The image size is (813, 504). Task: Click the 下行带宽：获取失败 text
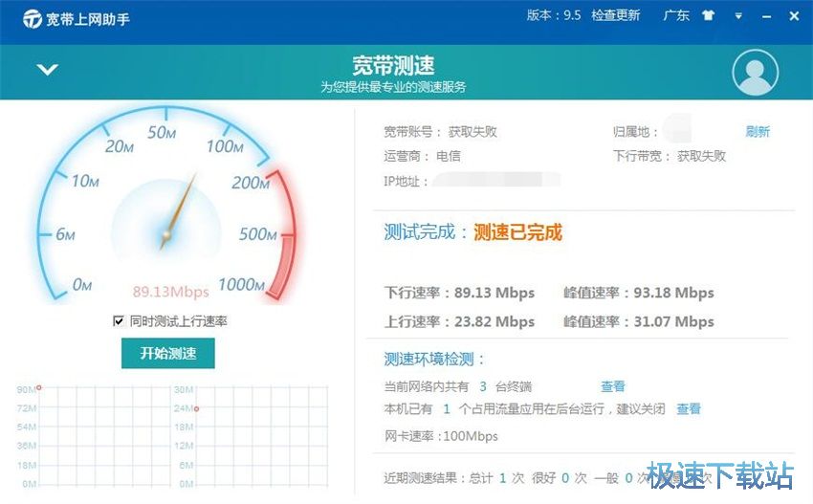pos(670,156)
